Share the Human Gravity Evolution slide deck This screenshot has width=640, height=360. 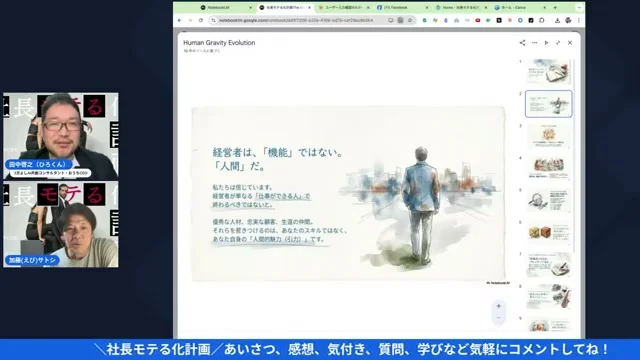pyautogui.click(x=522, y=42)
